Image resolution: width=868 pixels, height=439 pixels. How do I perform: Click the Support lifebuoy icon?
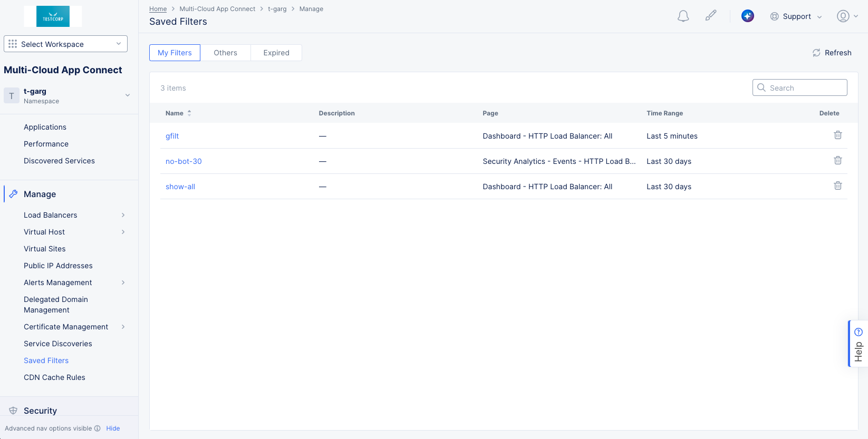point(774,16)
